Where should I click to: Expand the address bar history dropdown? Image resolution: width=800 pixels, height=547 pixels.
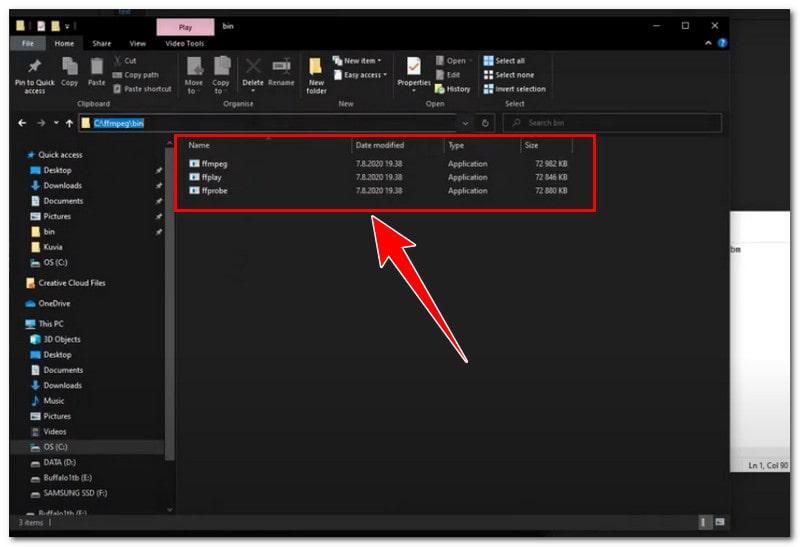click(465, 123)
